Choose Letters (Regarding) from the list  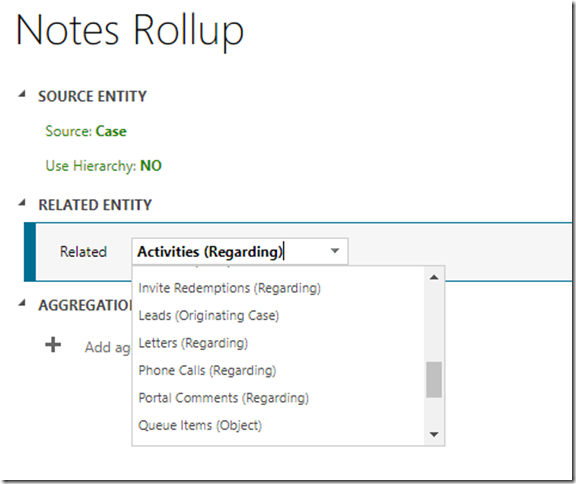[x=193, y=343]
